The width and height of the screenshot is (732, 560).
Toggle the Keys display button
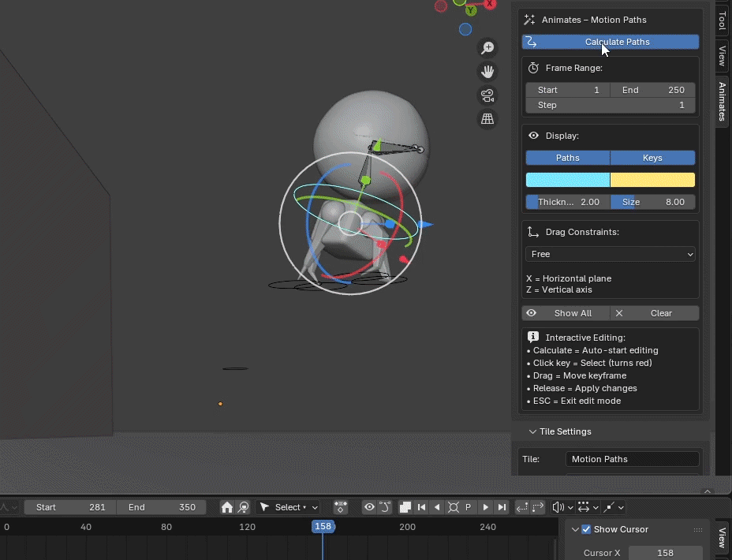652,158
